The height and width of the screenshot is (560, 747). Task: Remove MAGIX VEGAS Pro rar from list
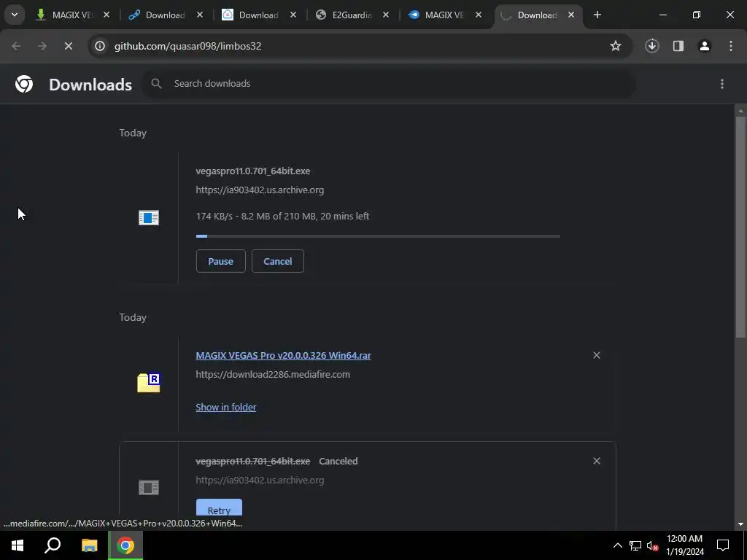coord(597,355)
